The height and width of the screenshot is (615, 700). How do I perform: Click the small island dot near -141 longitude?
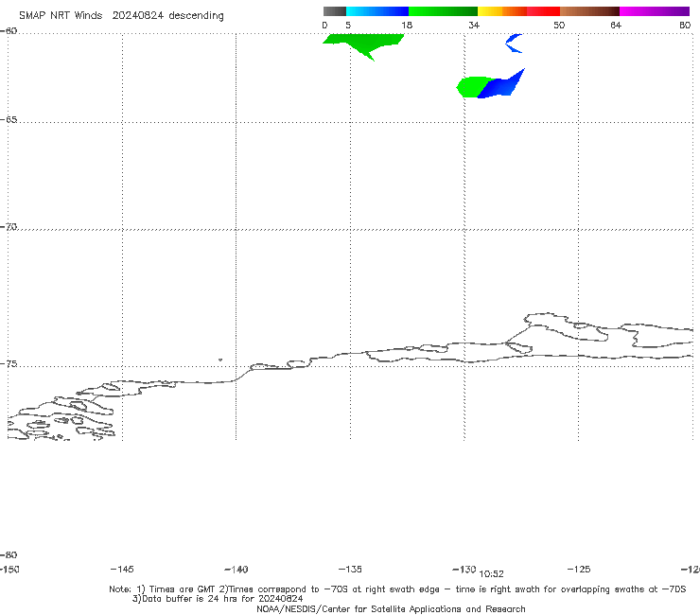[220, 360]
